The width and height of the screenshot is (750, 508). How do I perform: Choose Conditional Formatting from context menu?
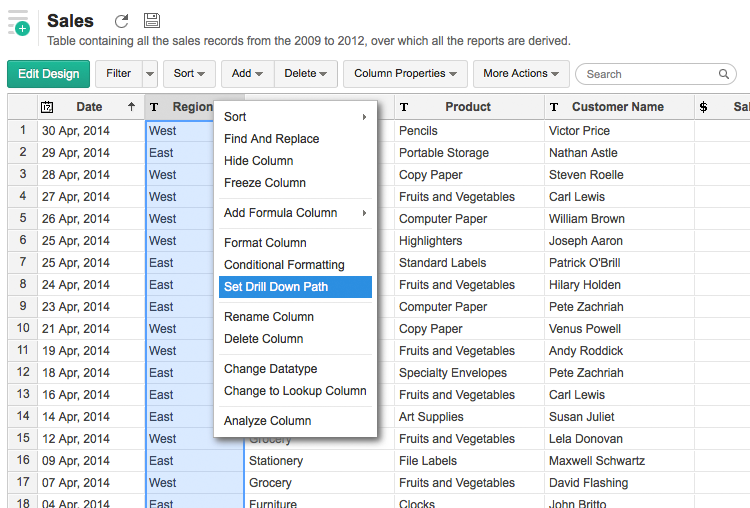point(284,265)
